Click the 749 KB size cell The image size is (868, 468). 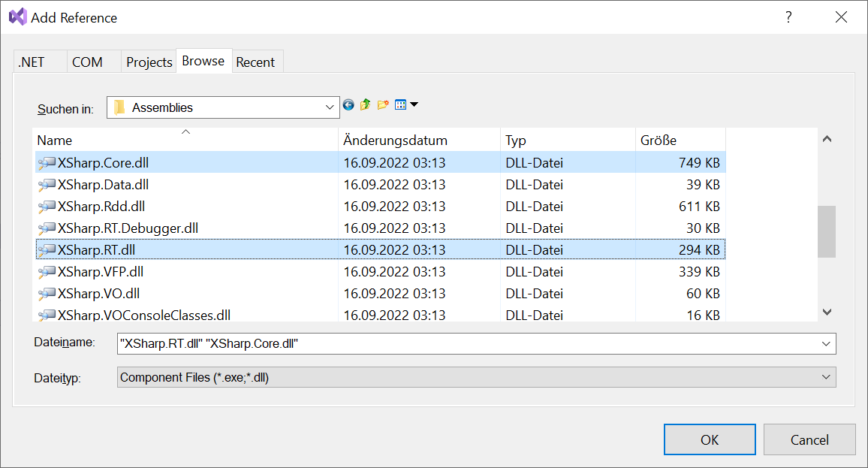point(699,163)
